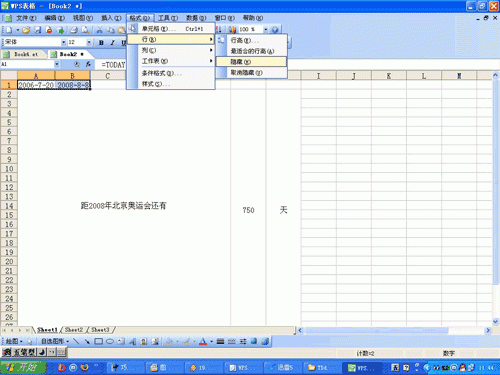Click the Dash Style icon
This screenshot has height=375, width=500.
[232, 341]
